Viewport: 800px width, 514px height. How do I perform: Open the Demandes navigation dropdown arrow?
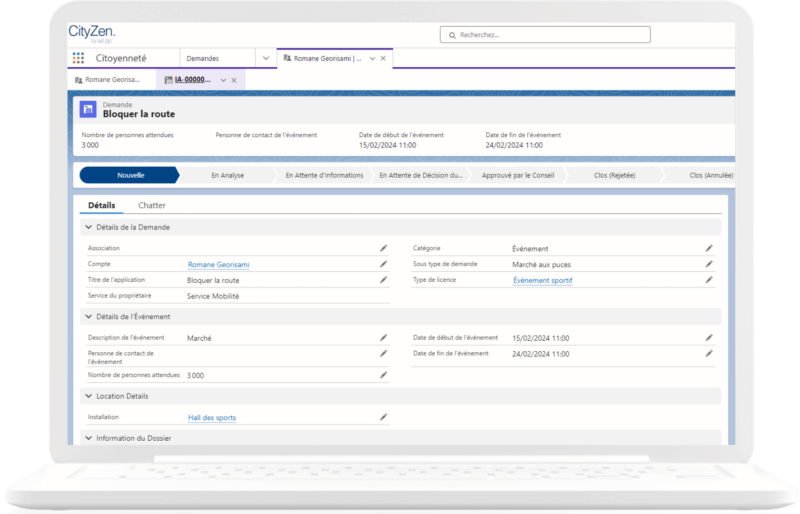tap(264, 58)
